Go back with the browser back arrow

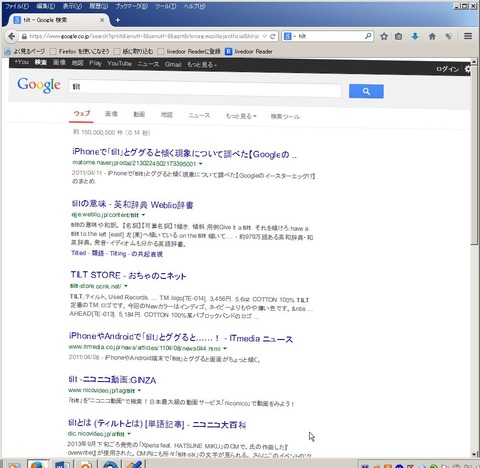[x=11, y=36]
